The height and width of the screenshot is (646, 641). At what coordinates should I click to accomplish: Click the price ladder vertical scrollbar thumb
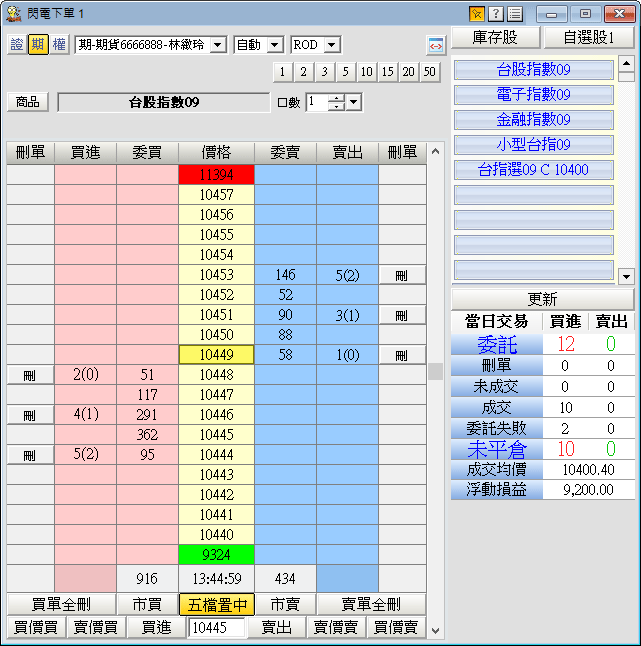[434, 371]
